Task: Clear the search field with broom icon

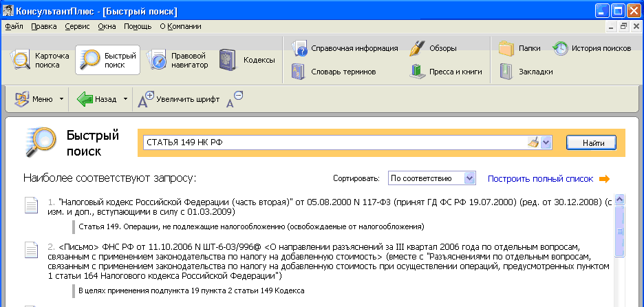Action: [x=533, y=143]
